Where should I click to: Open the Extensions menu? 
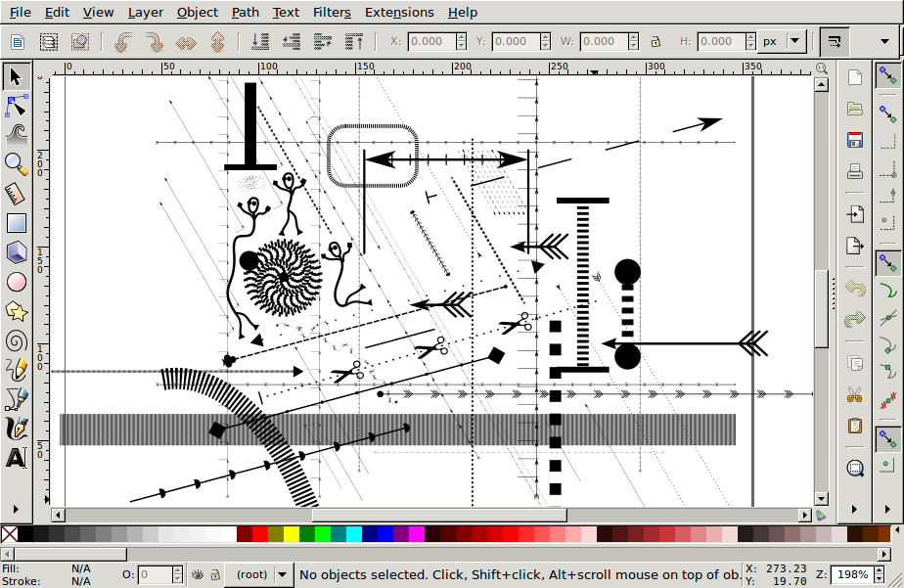click(x=399, y=13)
